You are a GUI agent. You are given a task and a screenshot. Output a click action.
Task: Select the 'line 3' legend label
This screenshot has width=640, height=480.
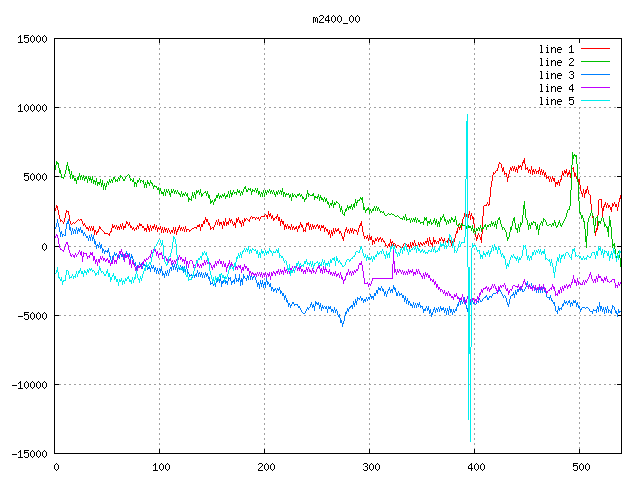[x=556, y=75]
